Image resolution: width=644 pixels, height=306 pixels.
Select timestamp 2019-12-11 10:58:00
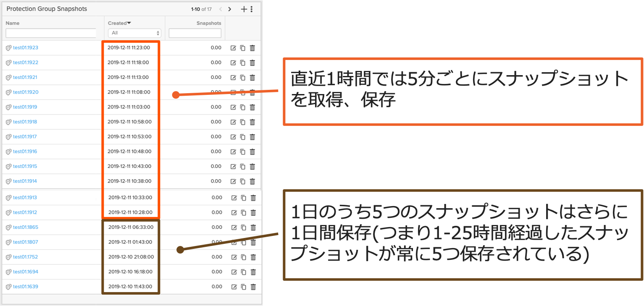tap(129, 122)
